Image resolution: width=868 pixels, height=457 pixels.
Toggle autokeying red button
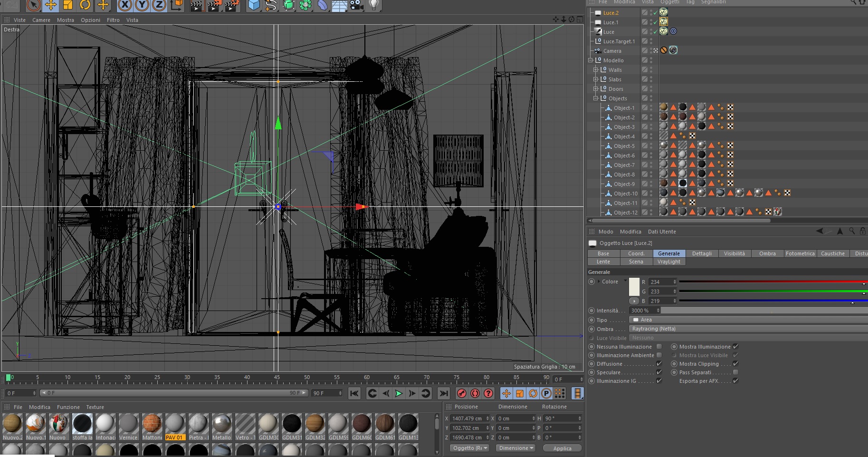tap(475, 393)
